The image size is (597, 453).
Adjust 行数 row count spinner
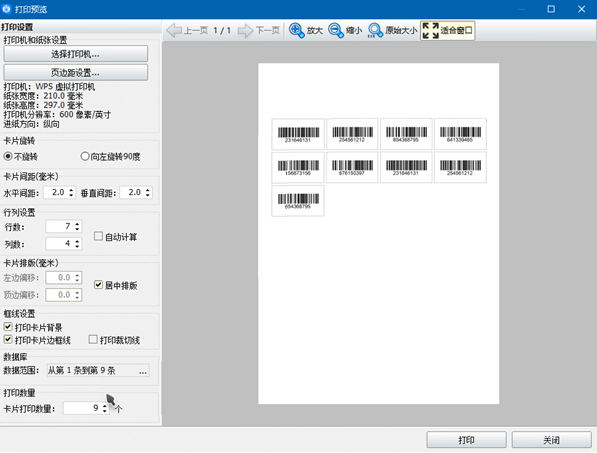tap(77, 226)
